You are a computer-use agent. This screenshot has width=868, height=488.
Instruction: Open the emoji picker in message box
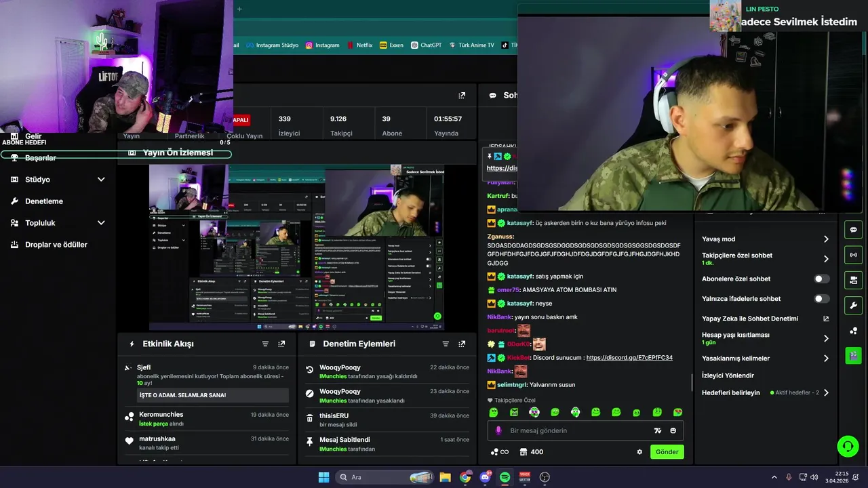pos(673,430)
